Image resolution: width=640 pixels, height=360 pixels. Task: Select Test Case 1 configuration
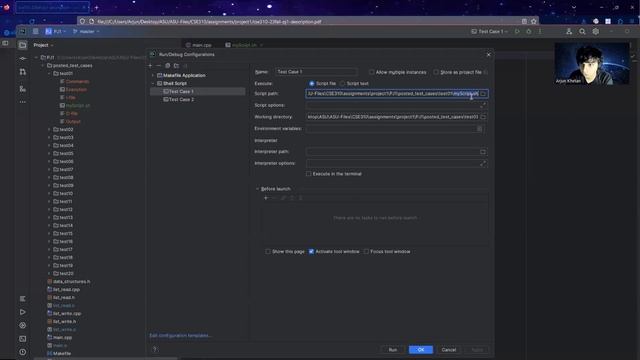coord(198,91)
